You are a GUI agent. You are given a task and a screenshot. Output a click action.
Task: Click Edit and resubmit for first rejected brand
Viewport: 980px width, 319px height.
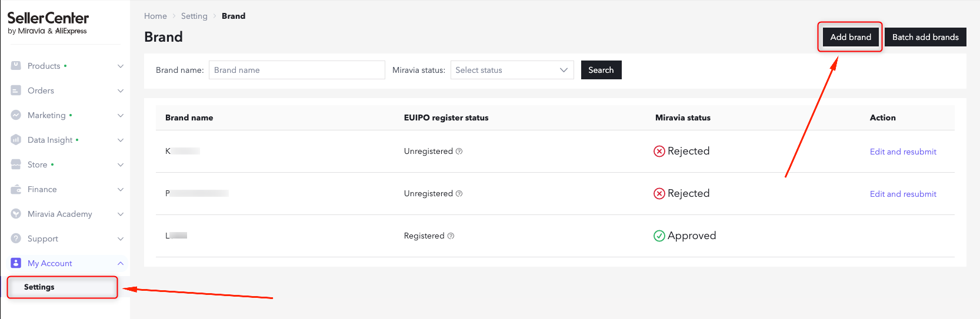[x=902, y=152]
